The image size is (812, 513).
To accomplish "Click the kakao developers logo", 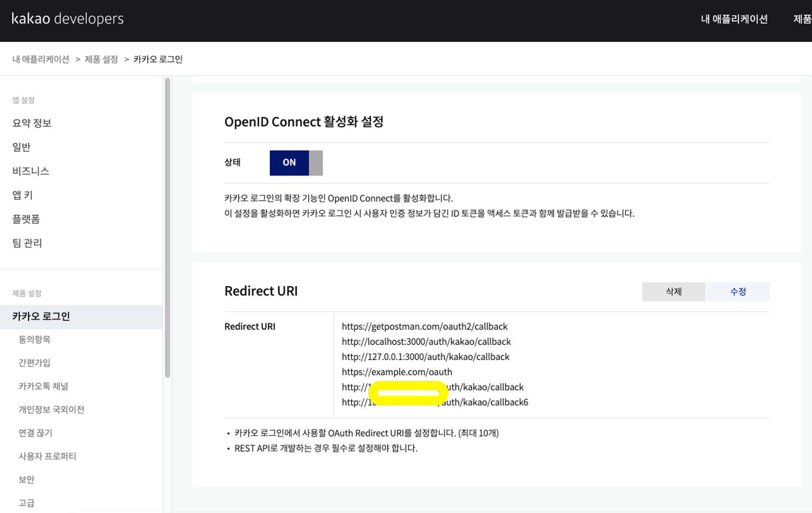I will pyautogui.click(x=67, y=19).
